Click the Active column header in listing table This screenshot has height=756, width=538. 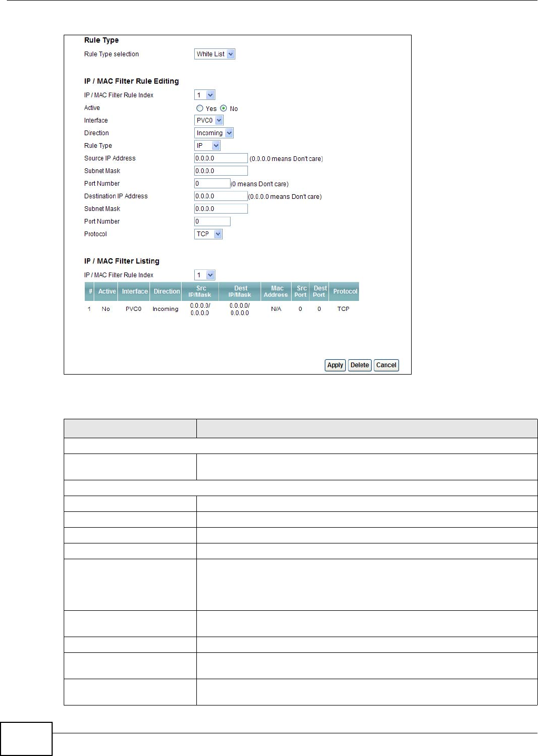pos(107,291)
